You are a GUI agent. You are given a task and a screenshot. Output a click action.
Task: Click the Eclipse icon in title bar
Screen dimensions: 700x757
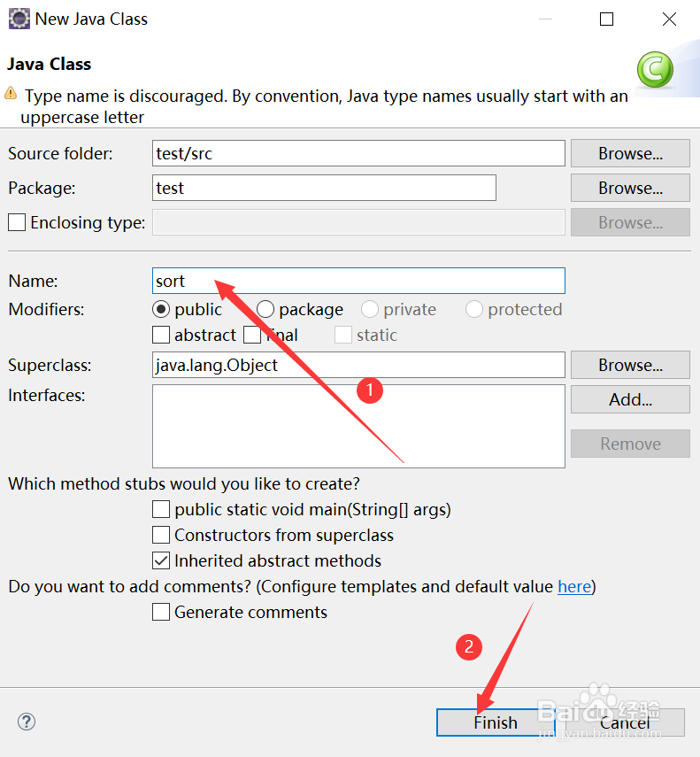point(19,19)
